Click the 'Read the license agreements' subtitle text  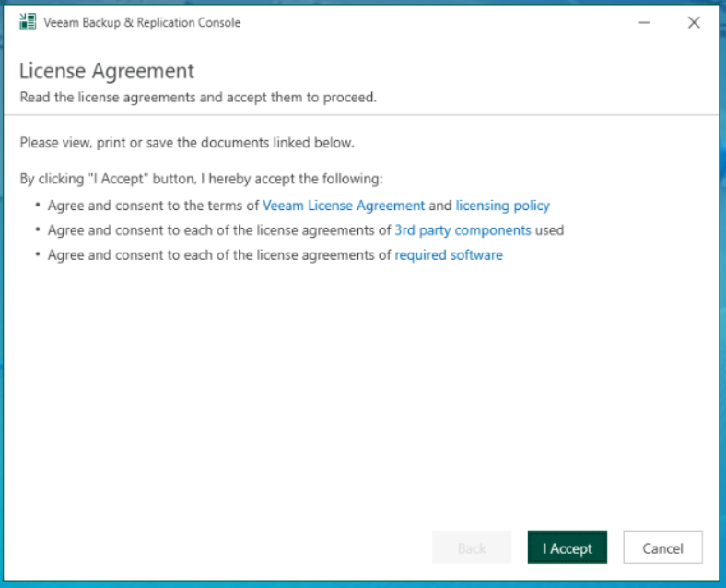click(198, 97)
